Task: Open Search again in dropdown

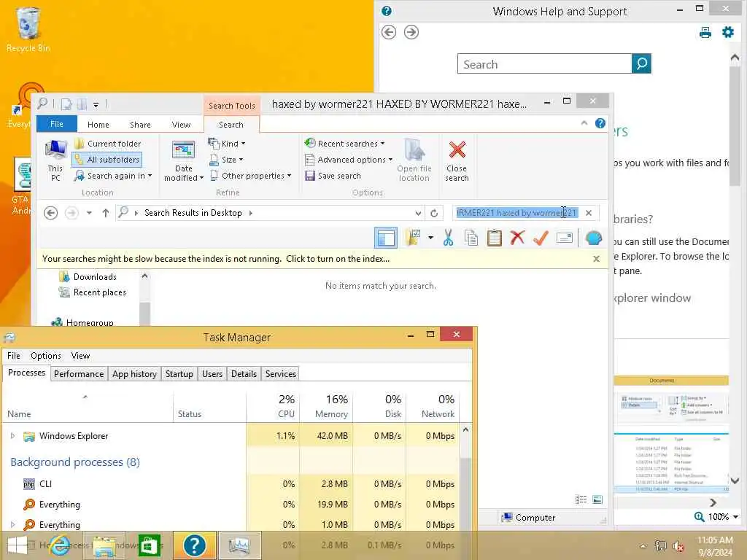Action: [113, 176]
